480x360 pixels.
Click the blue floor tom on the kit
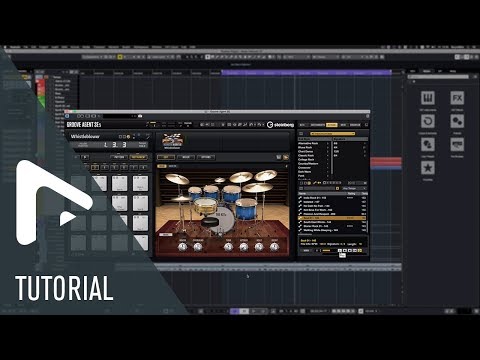tap(247, 208)
